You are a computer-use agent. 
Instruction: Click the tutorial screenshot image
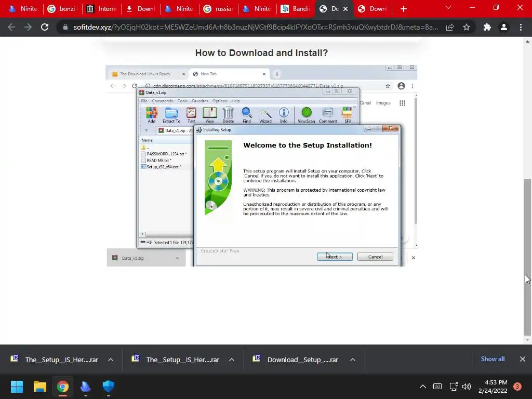(x=261, y=166)
